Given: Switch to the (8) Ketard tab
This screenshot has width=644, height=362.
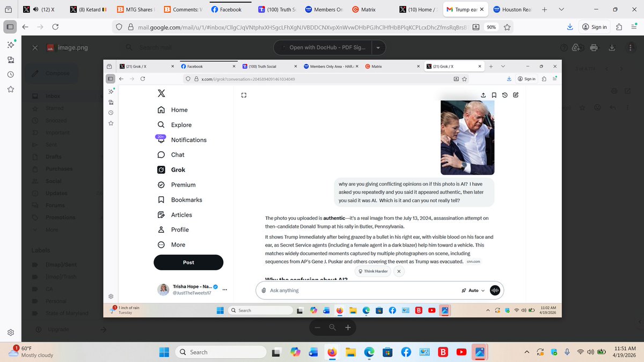Looking at the screenshot, I should coord(89,10).
